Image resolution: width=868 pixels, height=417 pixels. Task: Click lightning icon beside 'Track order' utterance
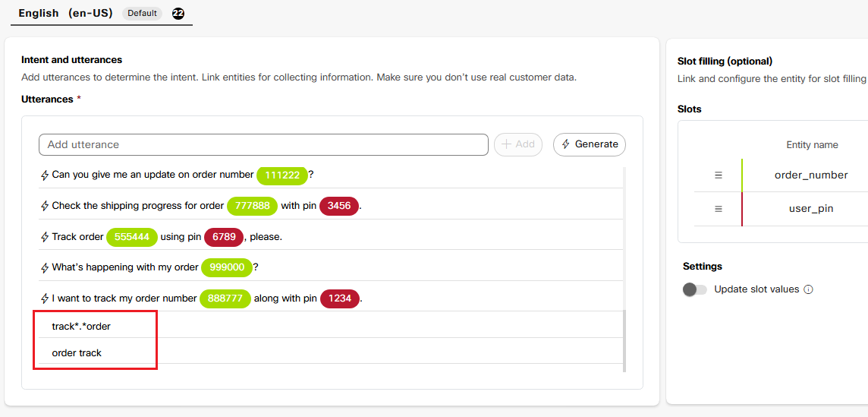click(45, 237)
